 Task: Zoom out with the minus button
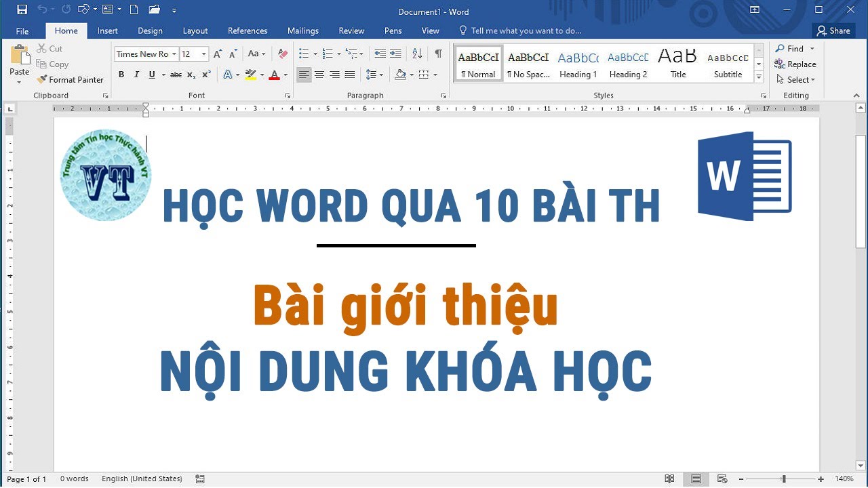[741, 479]
